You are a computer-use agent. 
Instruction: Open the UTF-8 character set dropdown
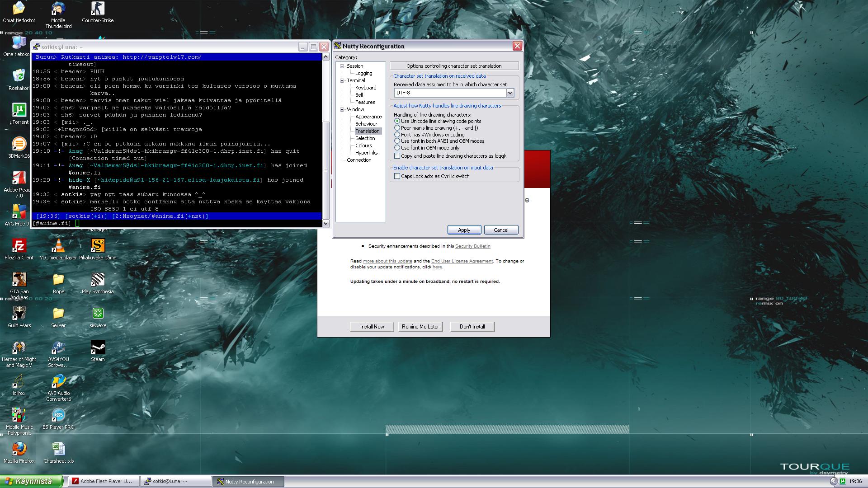[x=510, y=93]
